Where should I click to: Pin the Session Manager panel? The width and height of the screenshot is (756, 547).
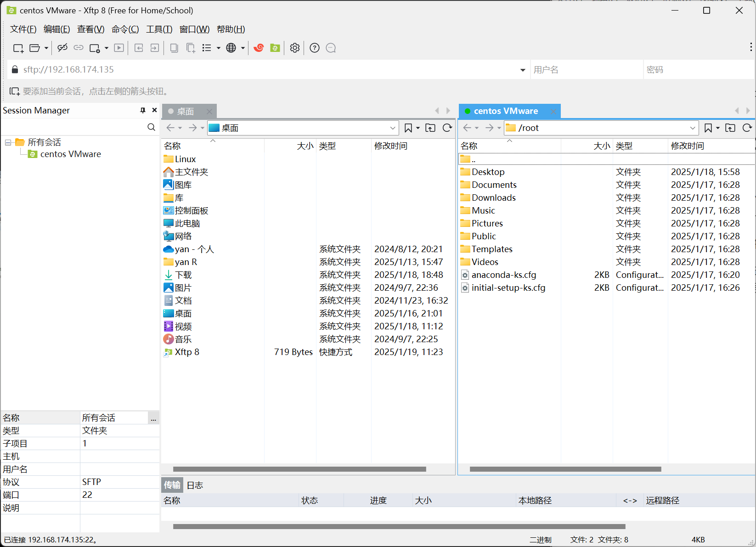coord(143,110)
